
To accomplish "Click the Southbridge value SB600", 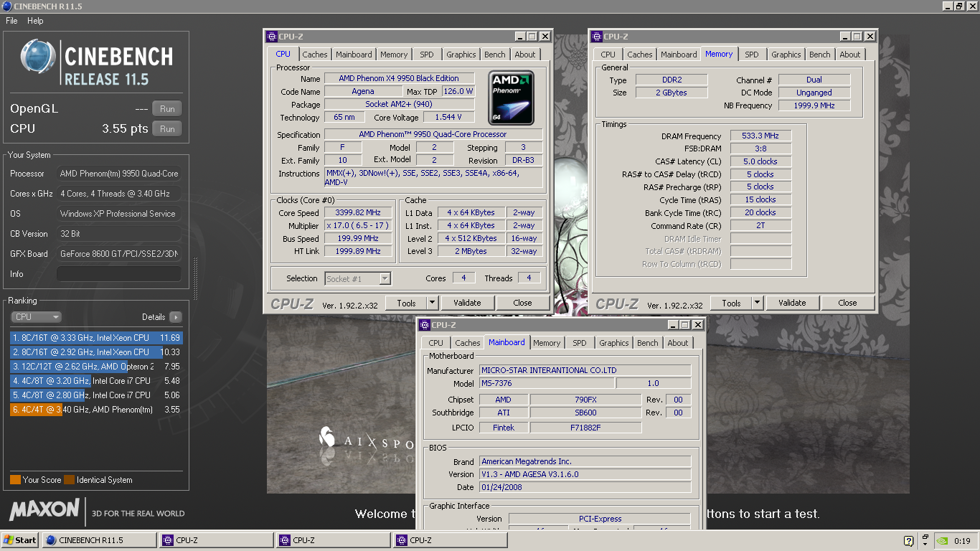I will click(585, 413).
